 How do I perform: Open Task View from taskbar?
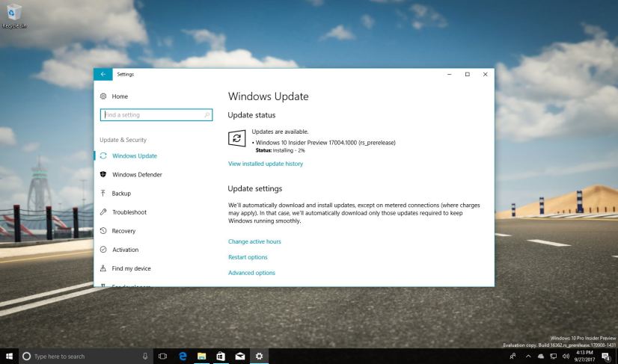tap(162, 356)
